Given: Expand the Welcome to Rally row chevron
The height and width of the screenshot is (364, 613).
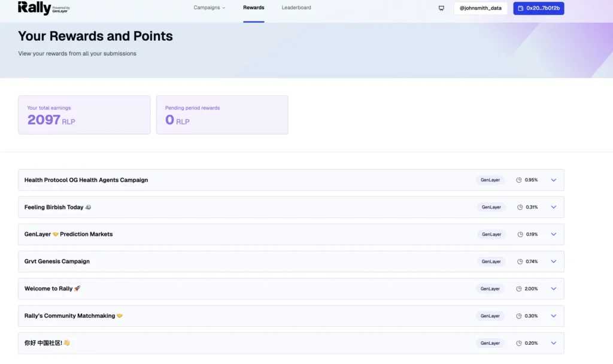Looking at the screenshot, I should click(553, 289).
